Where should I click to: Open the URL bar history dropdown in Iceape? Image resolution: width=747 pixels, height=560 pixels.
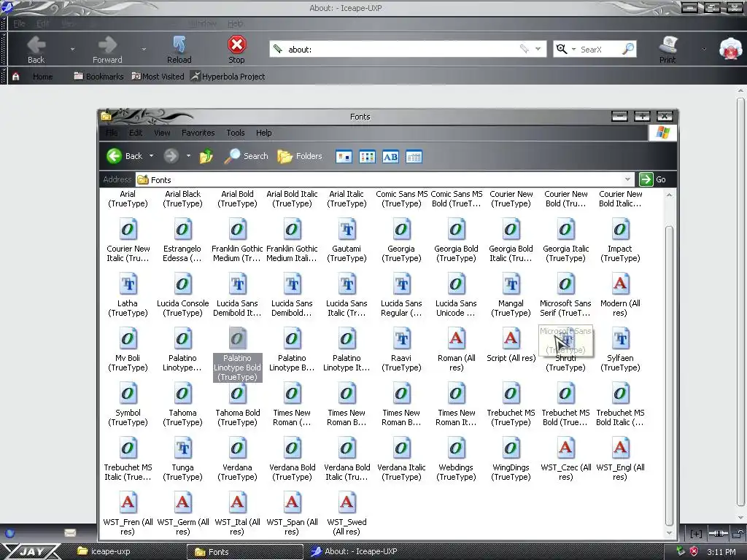(x=538, y=49)
